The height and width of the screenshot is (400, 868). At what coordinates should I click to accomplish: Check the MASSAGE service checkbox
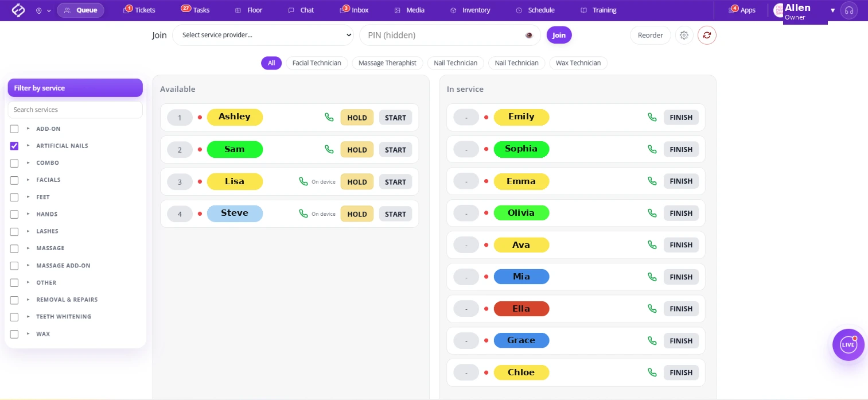coord(14,248)
